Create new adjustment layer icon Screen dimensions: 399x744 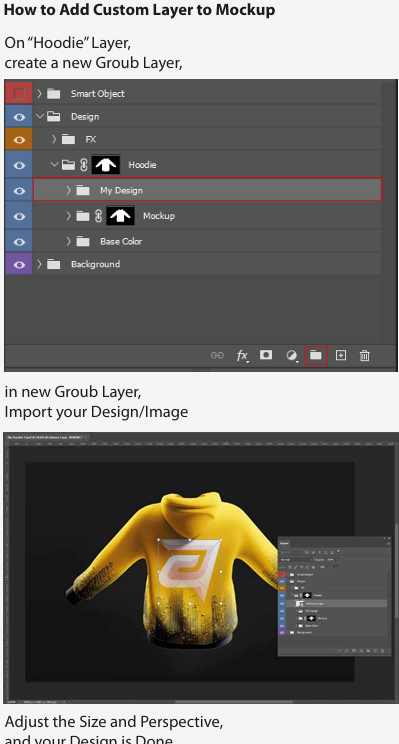[292, 355]
